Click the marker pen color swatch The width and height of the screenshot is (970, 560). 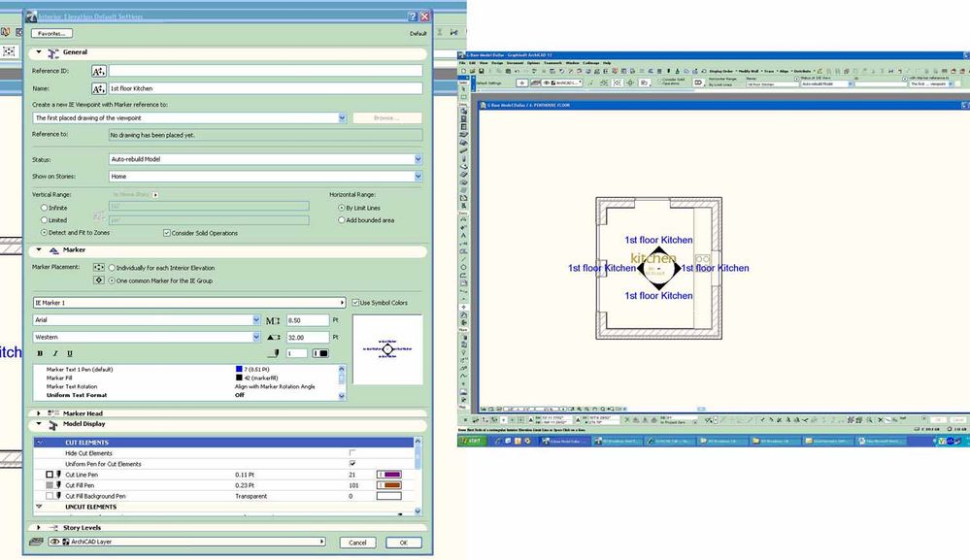coord(320,353)
